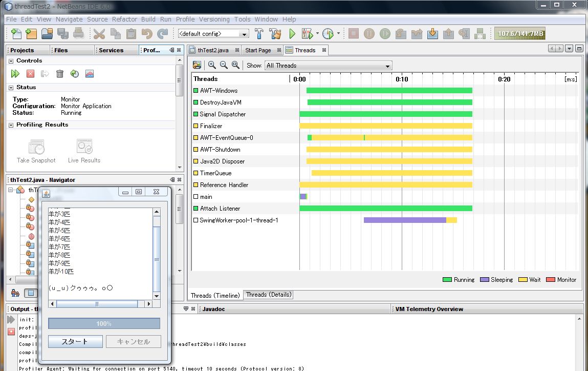Viewport: 588px width, 371px height.
Task: Collapse the Profiling Results section
Action: [x=11, y=125]
